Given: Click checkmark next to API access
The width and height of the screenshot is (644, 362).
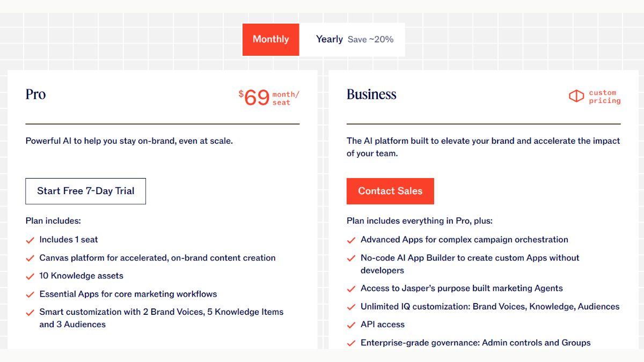Looking at the screenshot, I should click(x=352, y=325).
